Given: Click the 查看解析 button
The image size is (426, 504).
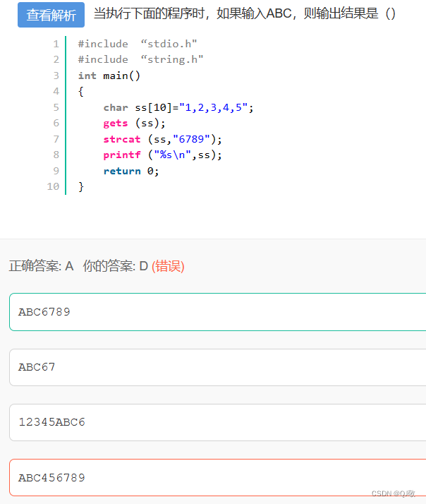Looking at the screenshot, I should tap(51, 15).
